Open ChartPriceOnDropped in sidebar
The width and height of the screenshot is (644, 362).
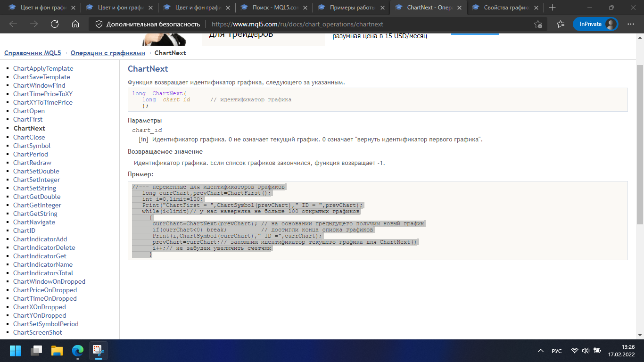[x=45, y=290]
